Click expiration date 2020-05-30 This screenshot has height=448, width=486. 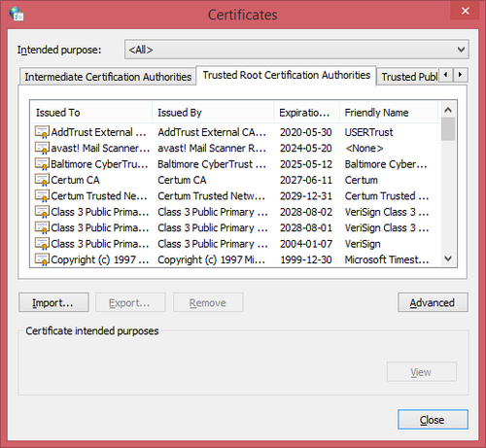pyautogui.click(x=306, y=132)
